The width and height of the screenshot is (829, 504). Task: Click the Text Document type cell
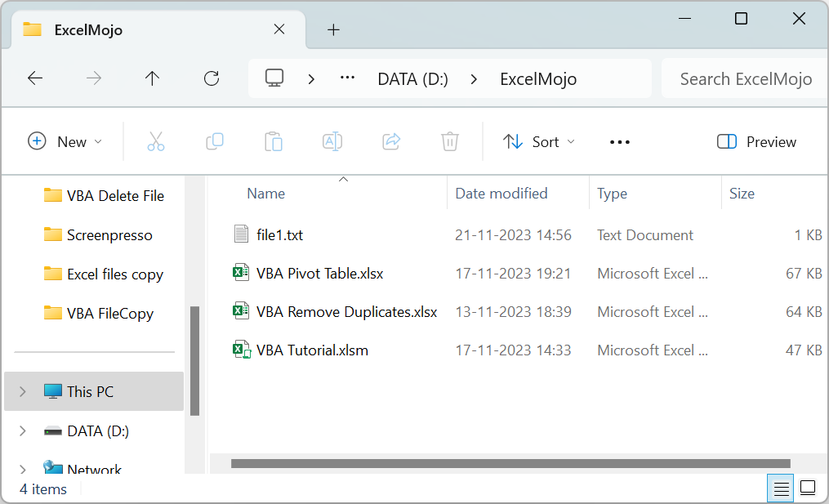point(645,234)
